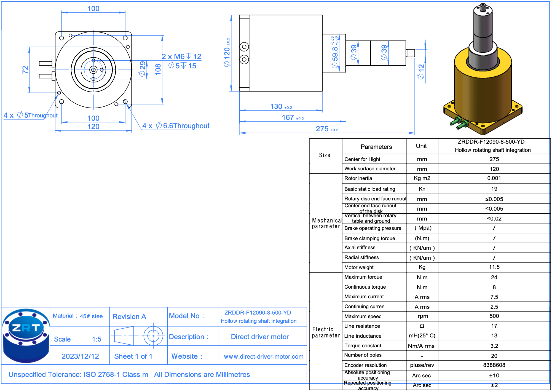Click the 'Continuing curren' row label
552x392 pixels.
pos(364,307)
